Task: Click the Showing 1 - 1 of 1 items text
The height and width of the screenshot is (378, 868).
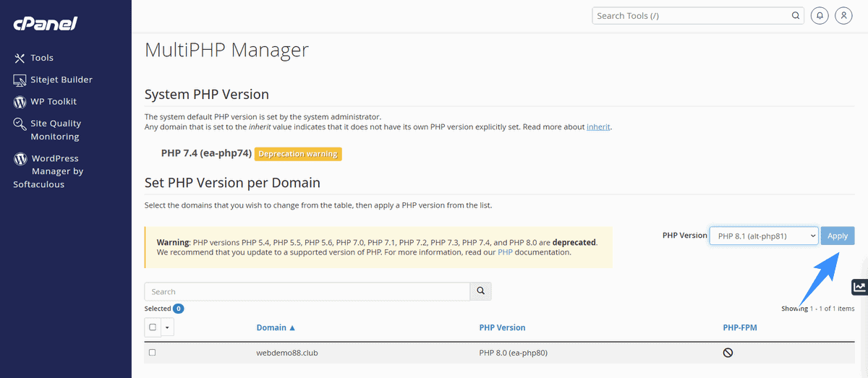Action: point(817,309)
